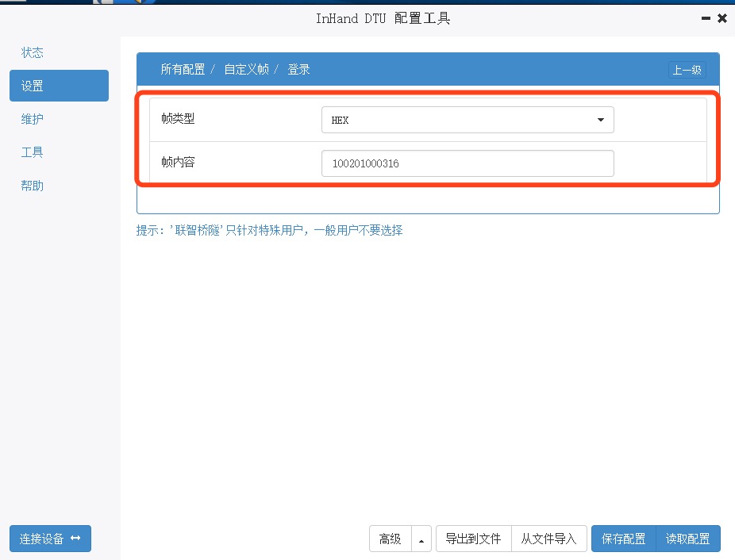This screenshot has width=735, height=560.
Task: Open the 帮助 help page
Action: [33, 186]
